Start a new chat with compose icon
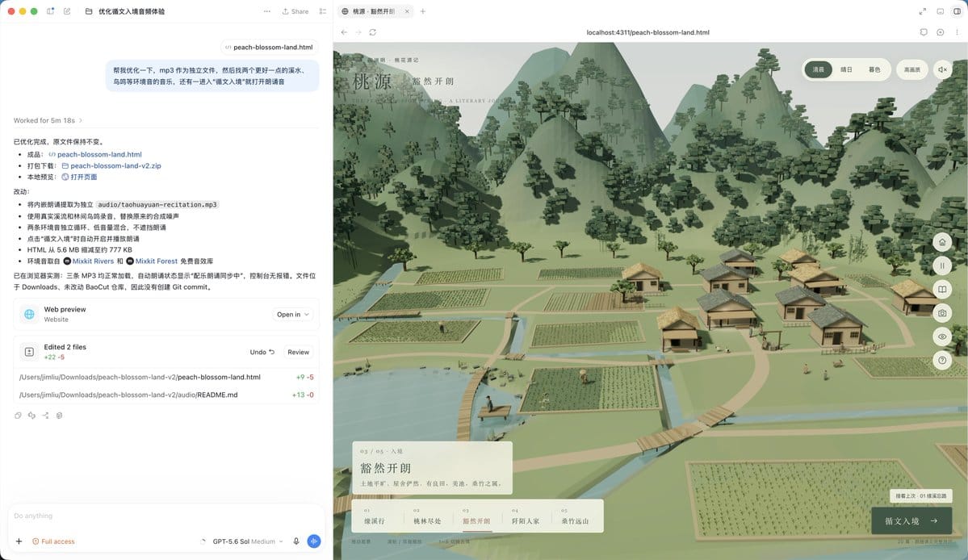The height and width of the screenshot is (560, 968). pyautogui.click(x=67, y=11)
